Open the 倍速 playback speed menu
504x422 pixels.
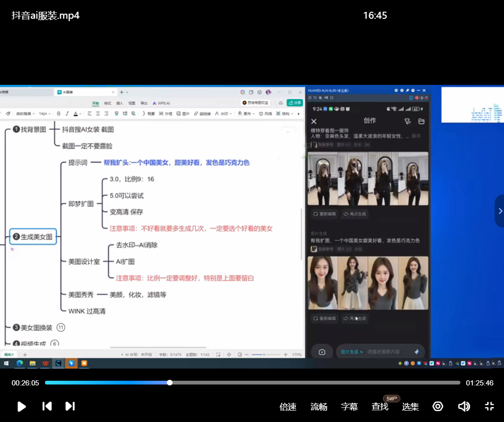point(288,407)
